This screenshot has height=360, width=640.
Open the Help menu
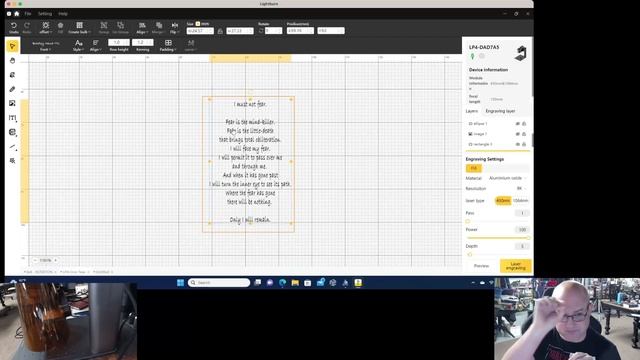tap(62, 13)
